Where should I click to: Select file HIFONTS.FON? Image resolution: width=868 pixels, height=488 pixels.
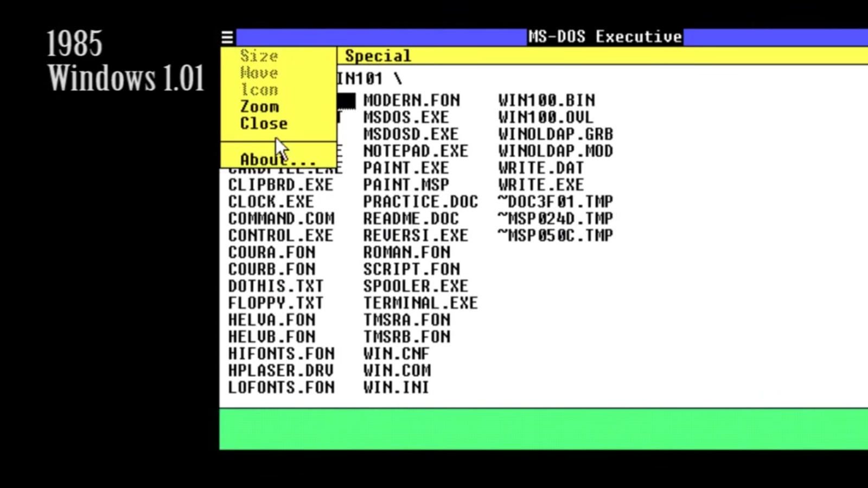click(x=282, y=354)
